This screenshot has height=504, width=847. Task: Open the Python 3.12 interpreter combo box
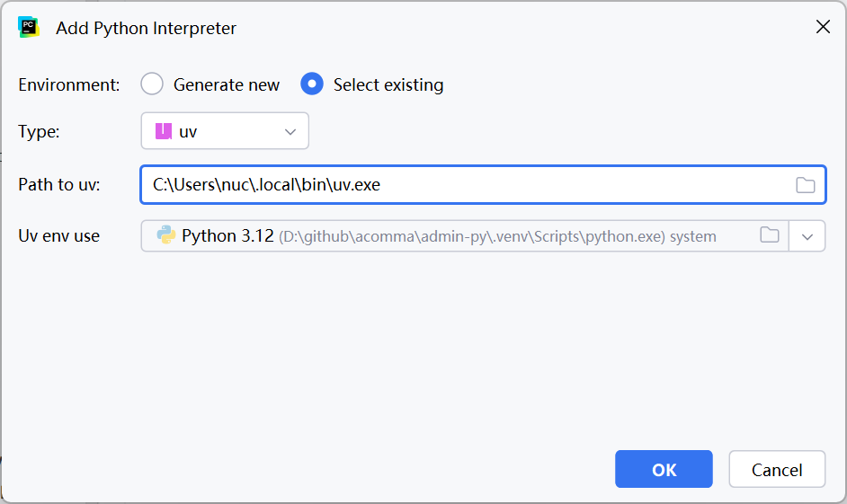pyautogui.click(x=450, y=236)
